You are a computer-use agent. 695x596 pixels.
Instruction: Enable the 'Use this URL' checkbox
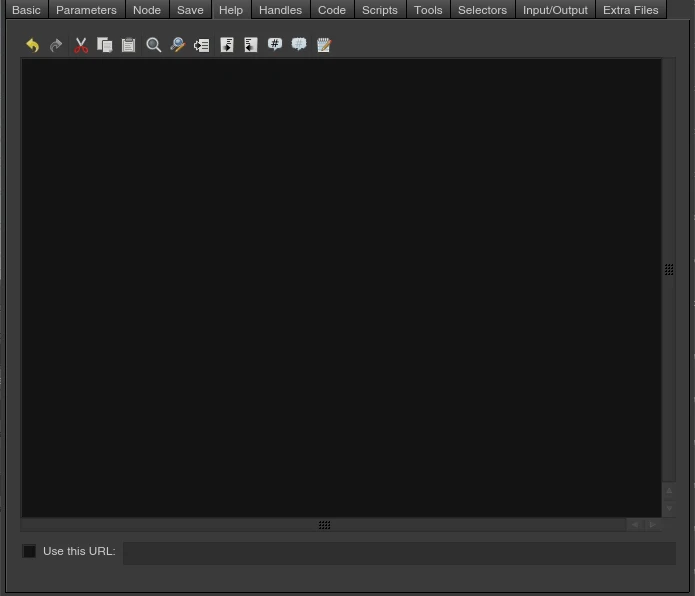[x=29, y=551]
